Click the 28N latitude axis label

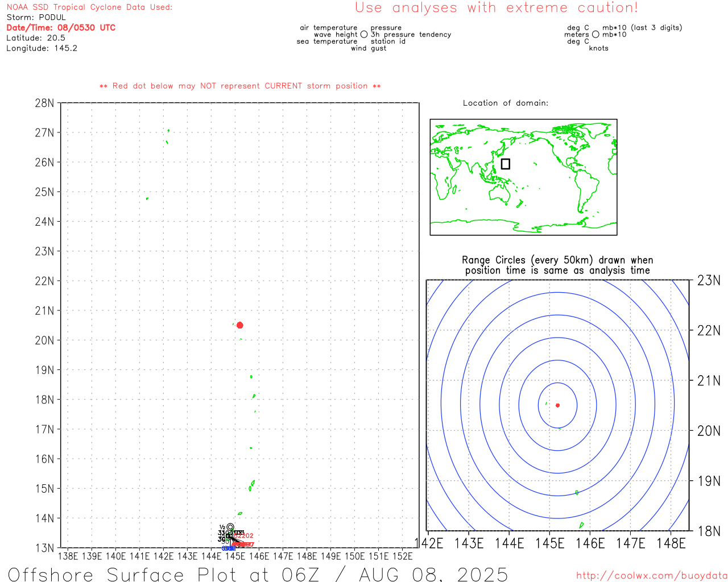click(44, 103)
